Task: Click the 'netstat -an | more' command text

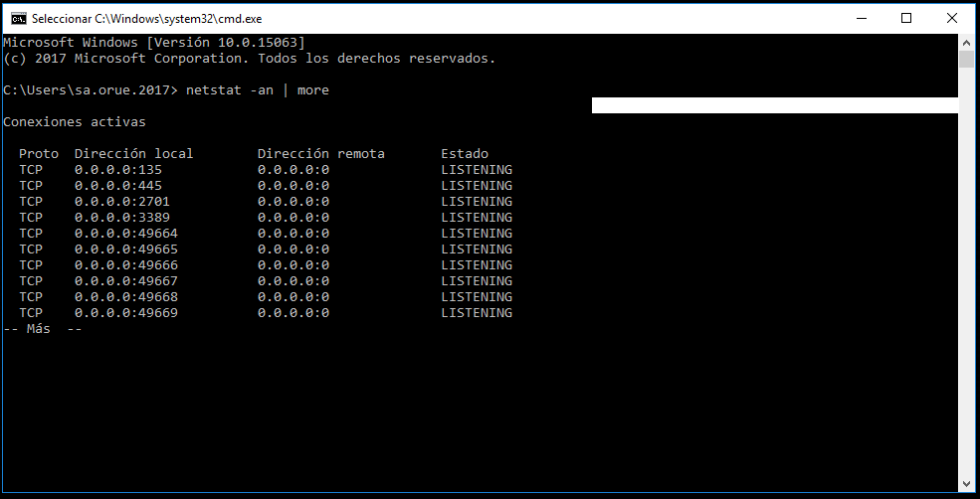Action: click(258, 89)
